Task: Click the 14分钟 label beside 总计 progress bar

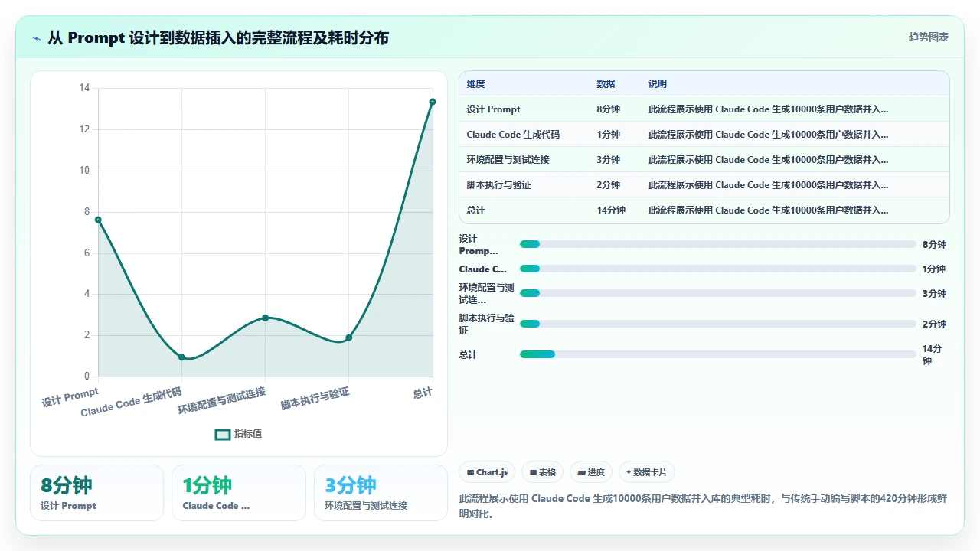Action: (932, 354)
